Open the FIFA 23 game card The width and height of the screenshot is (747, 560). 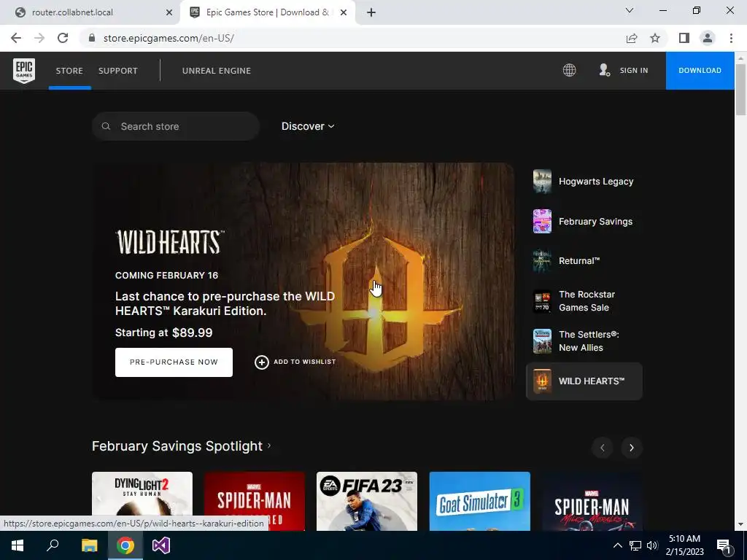pos(367,501)
